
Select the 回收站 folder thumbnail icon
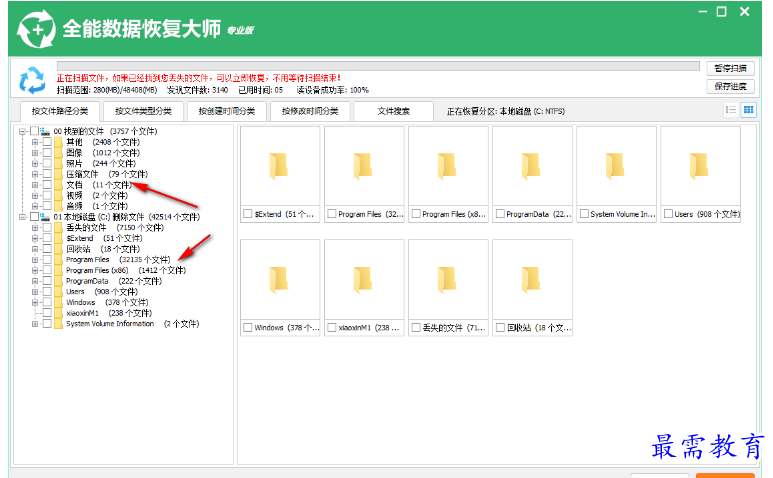point(531,279)
